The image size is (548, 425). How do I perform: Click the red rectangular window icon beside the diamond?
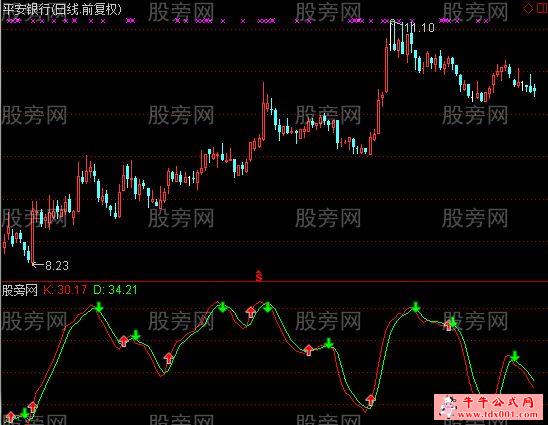542,9
